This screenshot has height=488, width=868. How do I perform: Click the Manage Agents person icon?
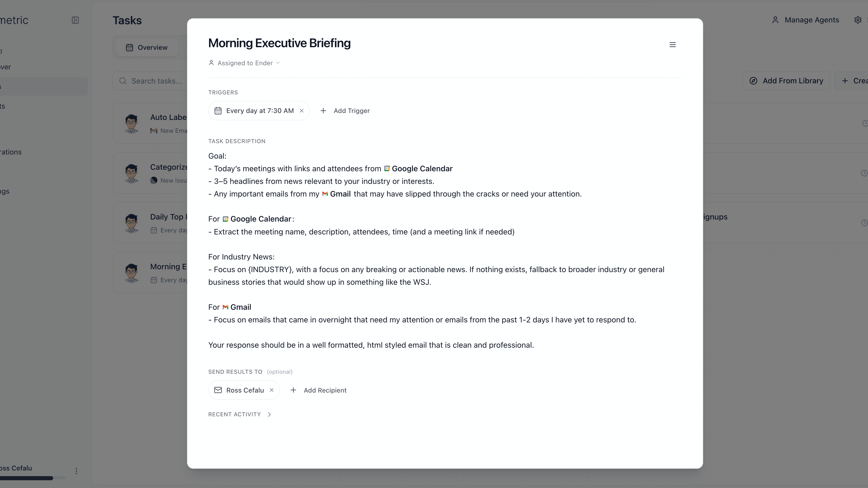(775, 20)
